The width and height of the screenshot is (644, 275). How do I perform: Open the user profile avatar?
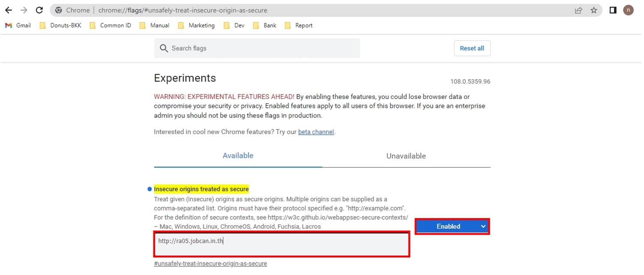click(x=628, y=10)
